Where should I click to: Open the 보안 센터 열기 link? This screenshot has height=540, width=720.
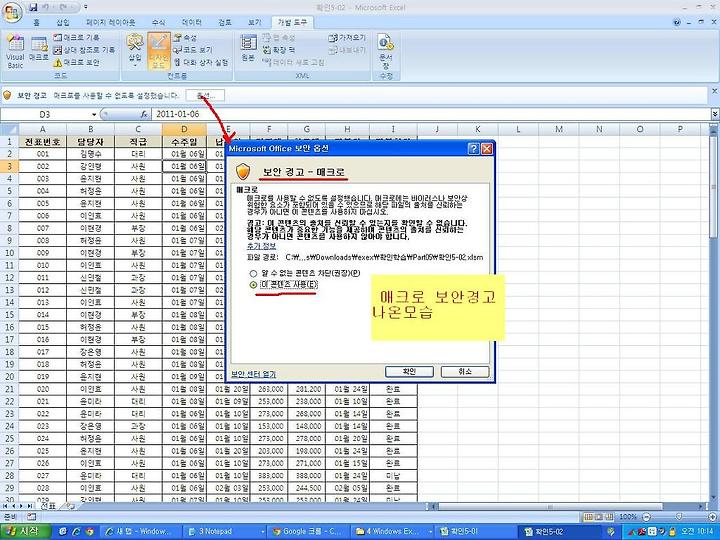253,374
